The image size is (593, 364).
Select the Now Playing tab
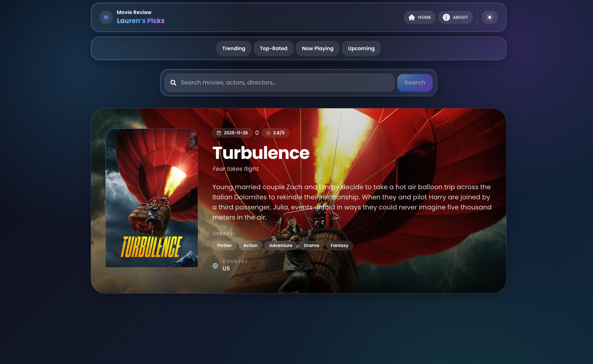coord(317,48)
